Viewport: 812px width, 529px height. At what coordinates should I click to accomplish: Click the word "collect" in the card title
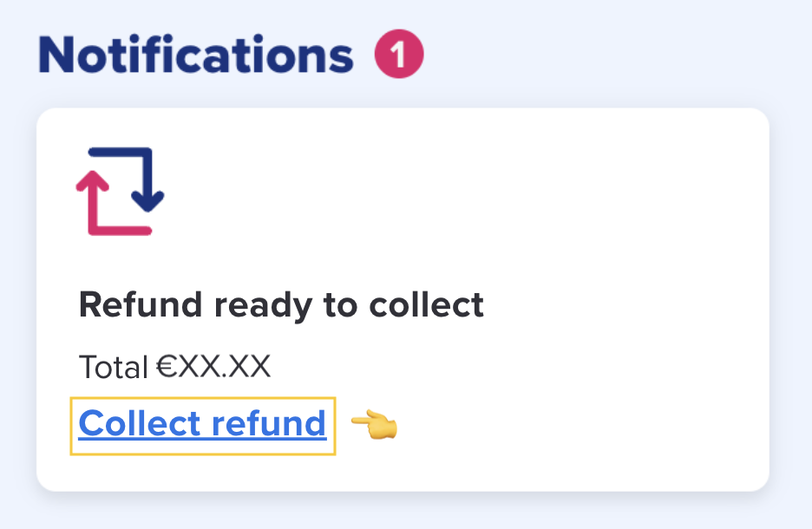(x=427, y=305)
